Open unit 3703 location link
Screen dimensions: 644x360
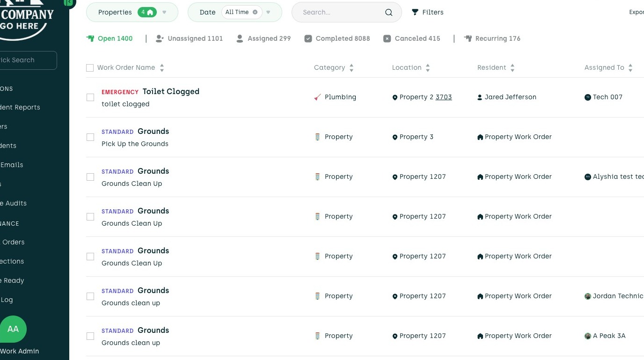(444, 97)
